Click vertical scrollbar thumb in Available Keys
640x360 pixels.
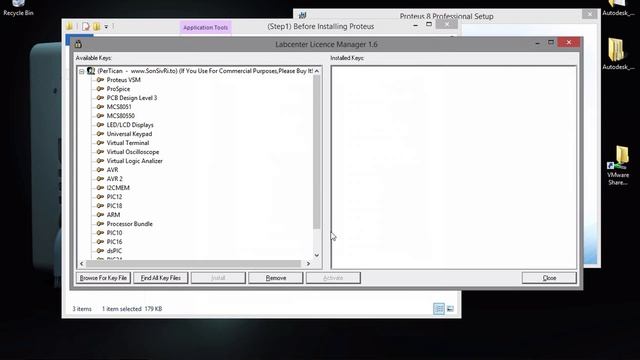pos(317,152)
